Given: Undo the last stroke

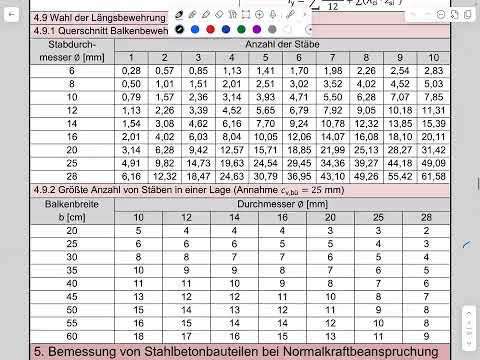Looking at the screenshot, I should coord(413,14).
